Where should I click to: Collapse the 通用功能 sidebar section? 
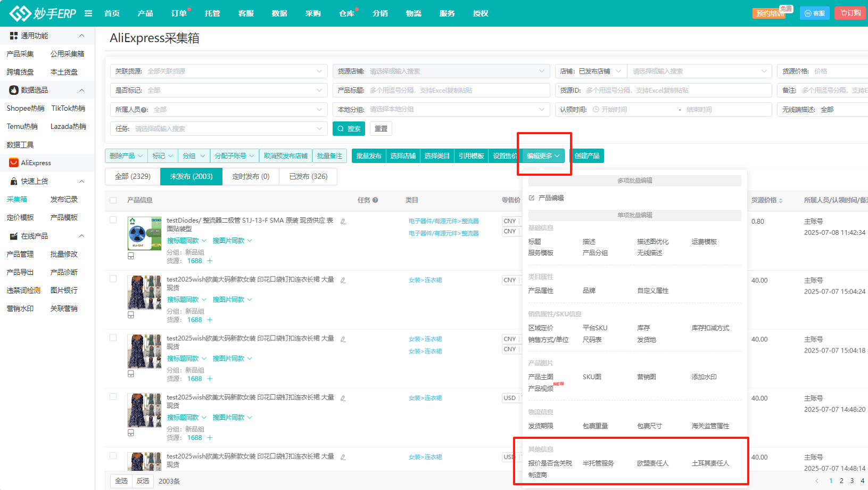coord(81,36)
